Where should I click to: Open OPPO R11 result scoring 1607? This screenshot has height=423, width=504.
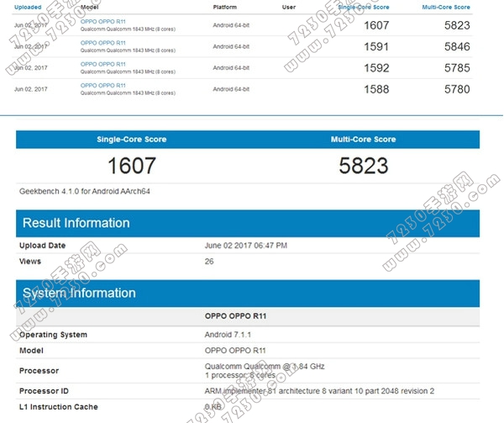click(x=102, y=22)
